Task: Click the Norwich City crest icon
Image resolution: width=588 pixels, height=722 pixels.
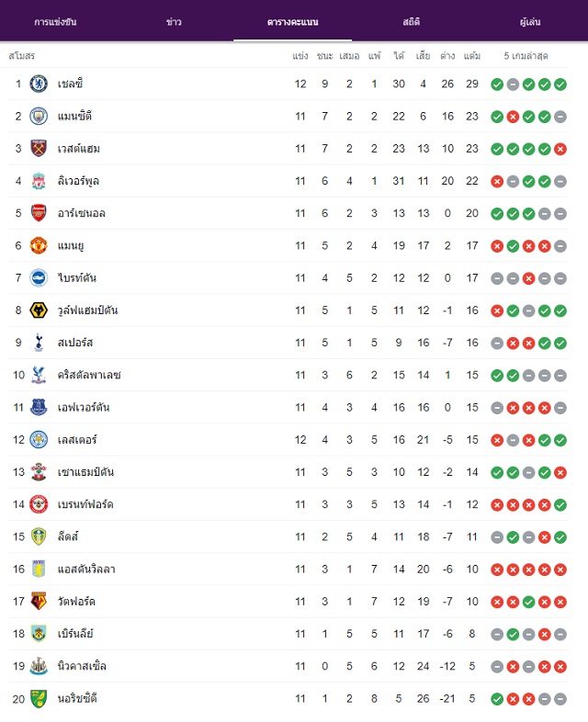Action: point(39,698)
